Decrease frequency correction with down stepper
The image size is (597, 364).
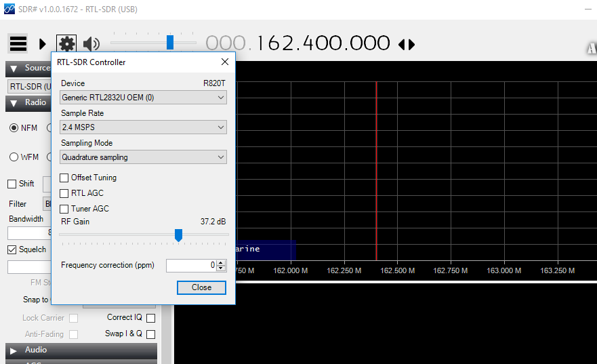[x=221, y=268]
